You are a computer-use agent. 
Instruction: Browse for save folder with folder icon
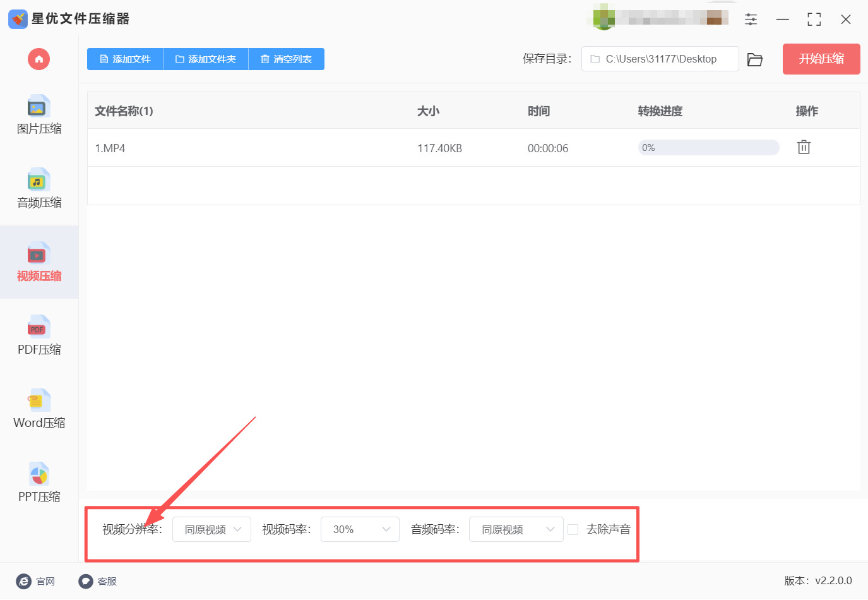point(755,59)
